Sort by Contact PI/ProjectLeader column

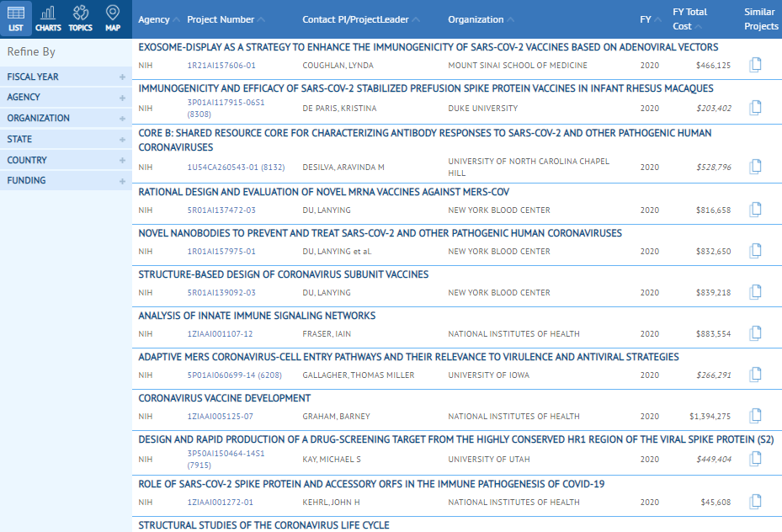[x=361, y=19]
